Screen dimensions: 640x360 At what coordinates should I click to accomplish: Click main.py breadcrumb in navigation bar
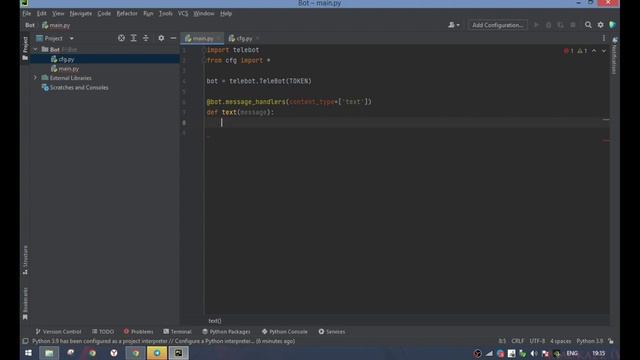[56, 25]
